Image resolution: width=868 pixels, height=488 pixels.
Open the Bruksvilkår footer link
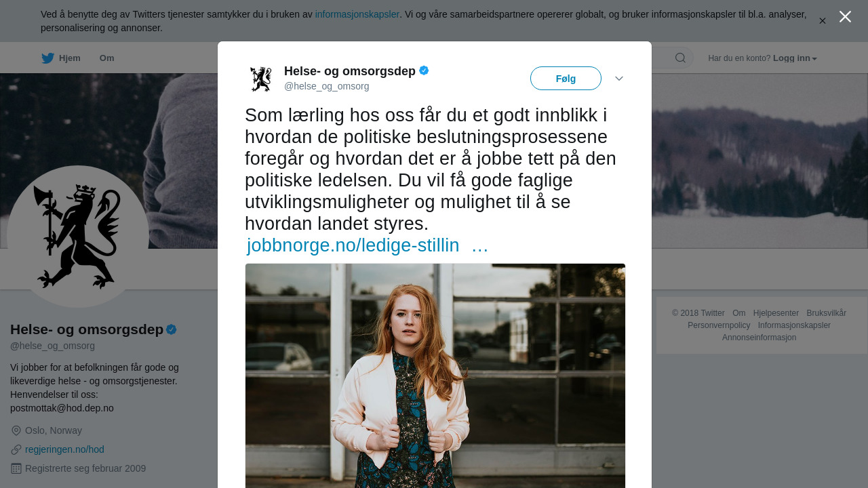(826, 313)
